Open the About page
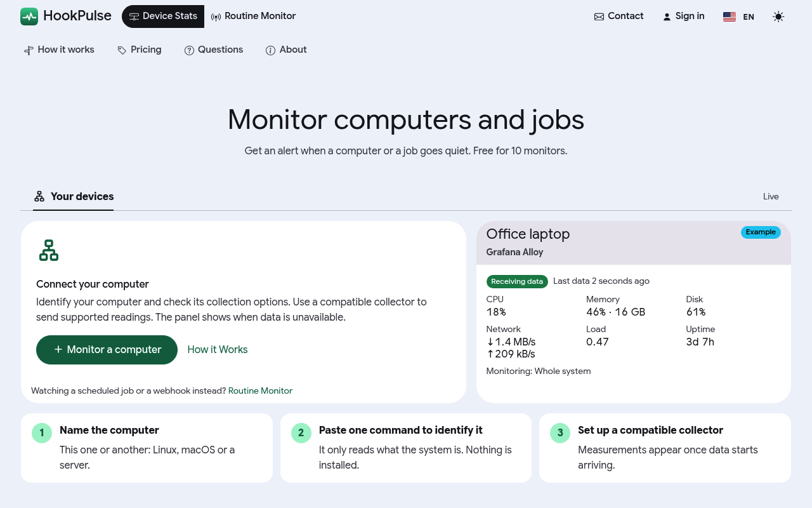The width and height of the screenshot is (812, 508). click(286, 50)
